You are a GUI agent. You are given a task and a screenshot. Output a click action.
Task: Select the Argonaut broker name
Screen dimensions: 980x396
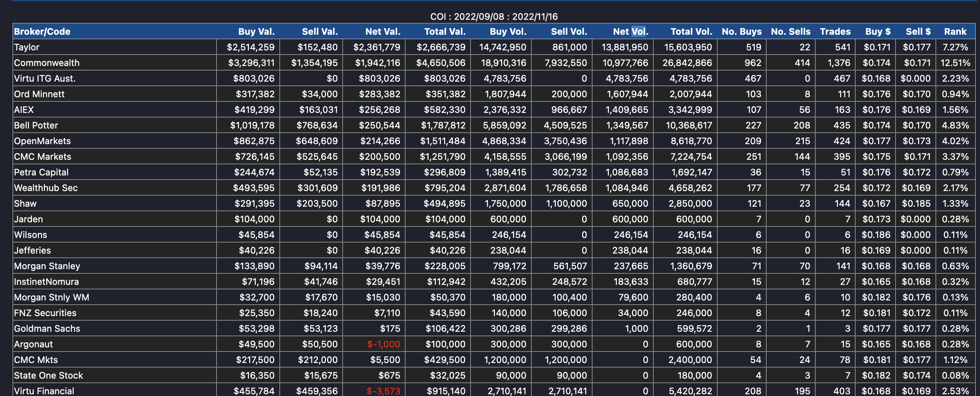[33, 344]
